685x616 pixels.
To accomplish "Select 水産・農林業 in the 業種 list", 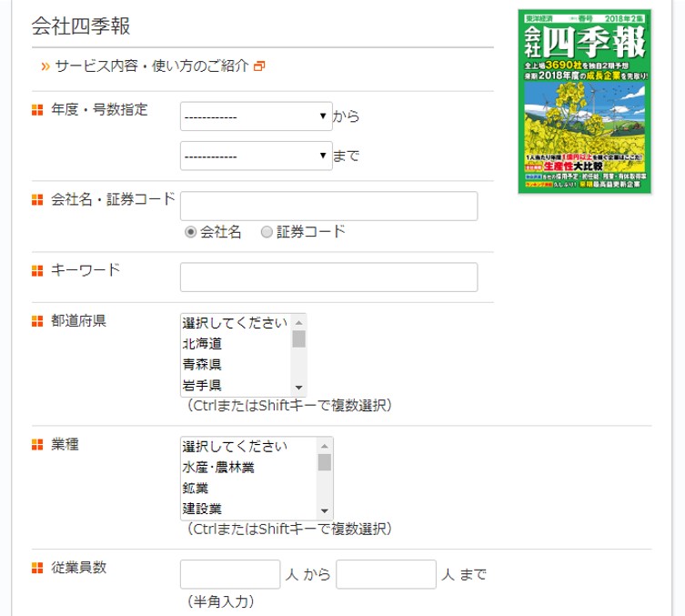I will [x=249, y=468].
